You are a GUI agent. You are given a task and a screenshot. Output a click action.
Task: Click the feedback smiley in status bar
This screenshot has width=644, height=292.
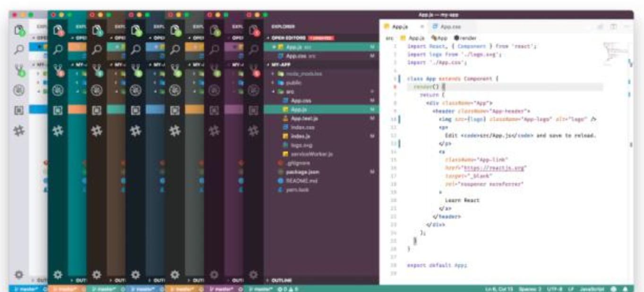pos(614,289)
